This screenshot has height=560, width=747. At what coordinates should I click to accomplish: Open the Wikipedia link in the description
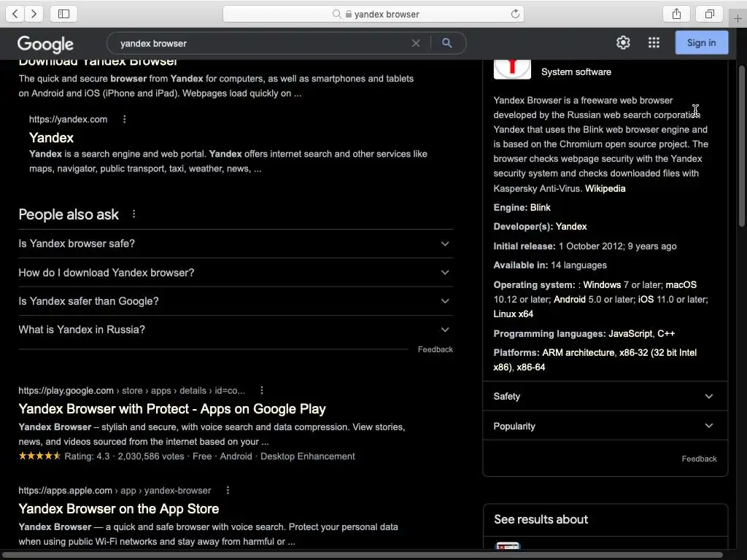click(x=605, y=189)
